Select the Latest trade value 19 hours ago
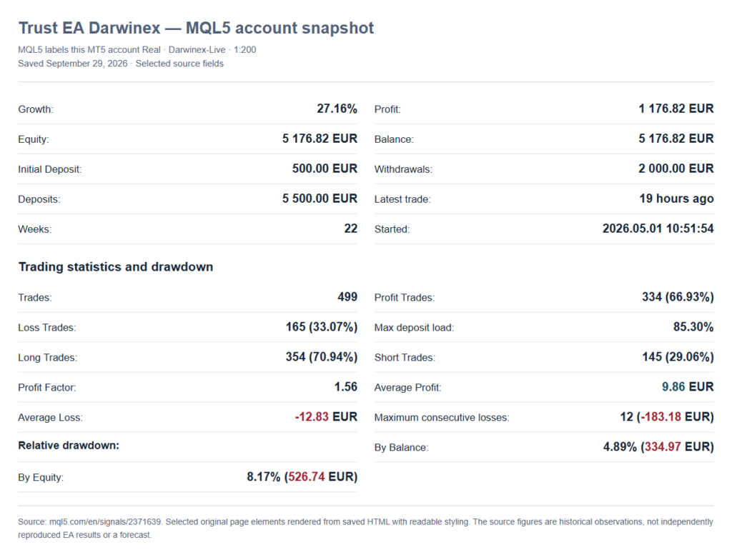This screenshot has height=560, width=732. point(676,199)
